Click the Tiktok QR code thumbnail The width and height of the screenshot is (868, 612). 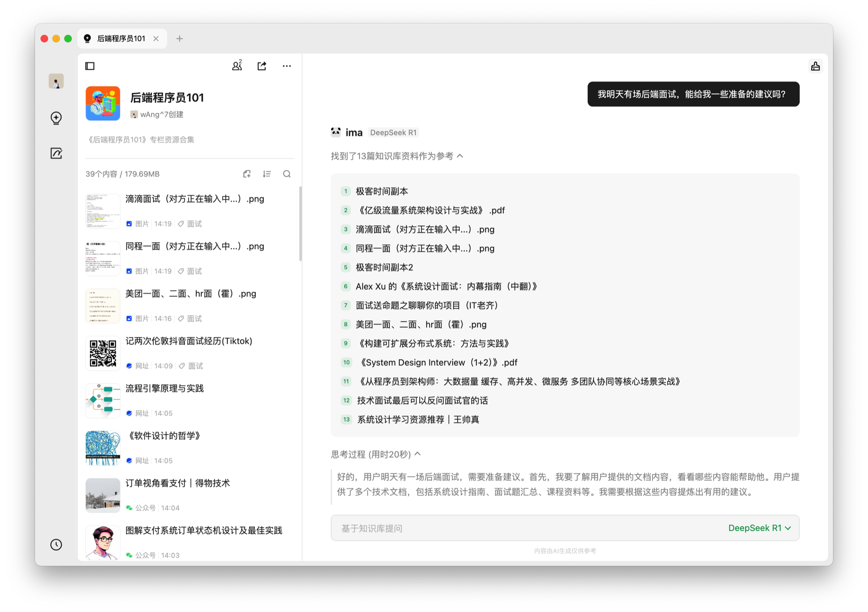(103, 353)
